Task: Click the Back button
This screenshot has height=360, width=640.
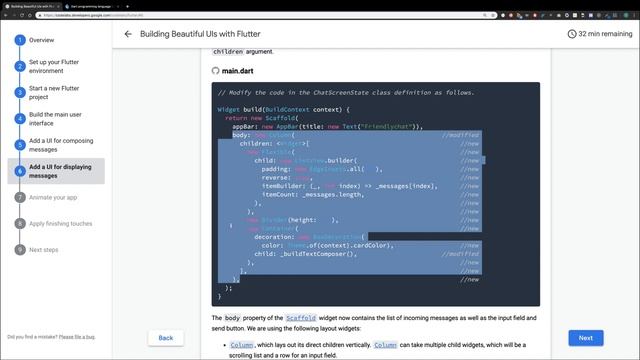Action: pyautogui.click(x=166, y=338)
